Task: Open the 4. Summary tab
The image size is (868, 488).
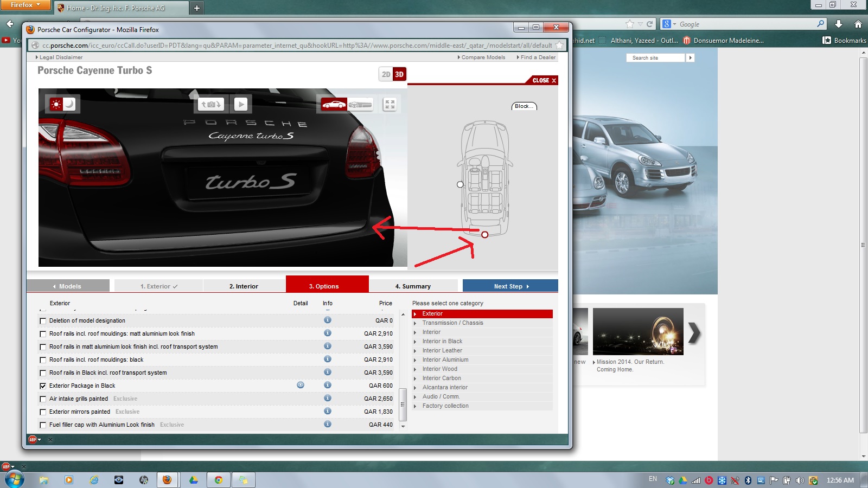Action: [413, 286]
